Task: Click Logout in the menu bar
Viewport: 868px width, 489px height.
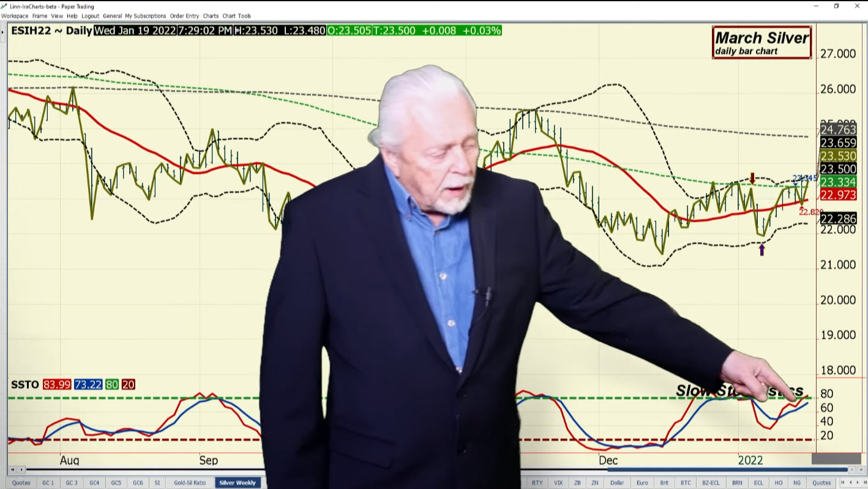Action: click(90, 16)
